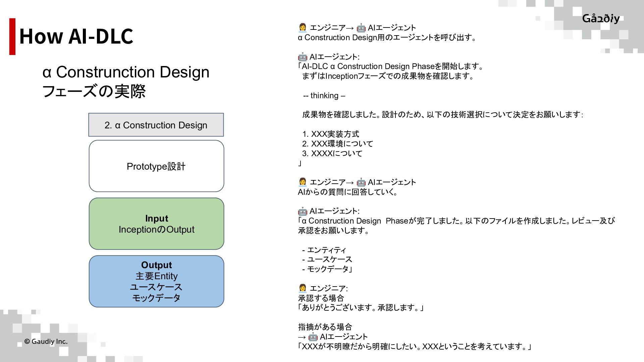644x362 pixels.
Task: Click the -- thinking – line
Action: (324, 96)
